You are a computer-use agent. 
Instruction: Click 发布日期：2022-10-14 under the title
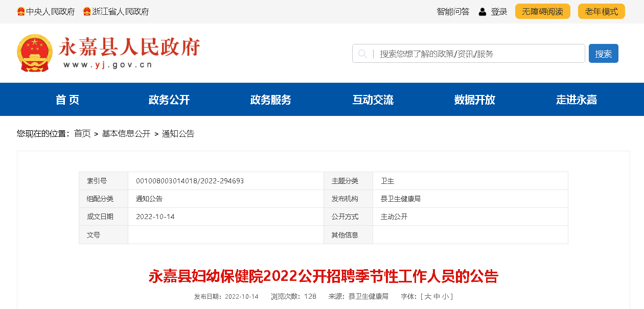point(226,296)
